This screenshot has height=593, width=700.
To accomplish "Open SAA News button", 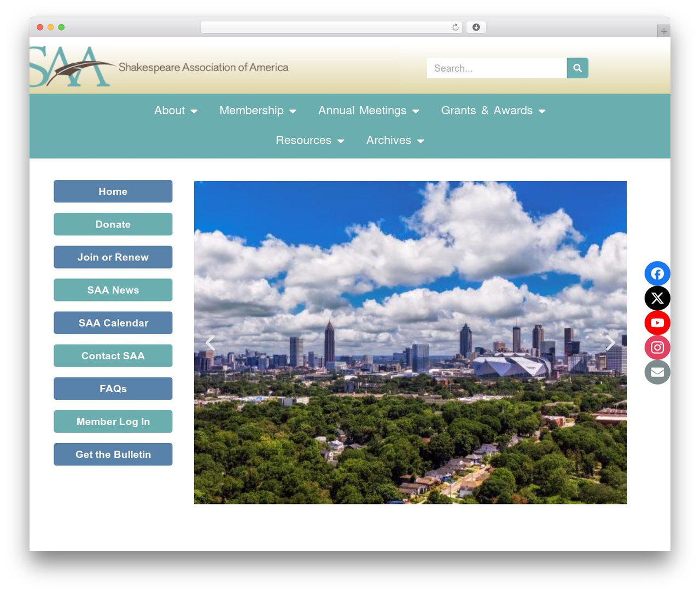I will point(113,290).
